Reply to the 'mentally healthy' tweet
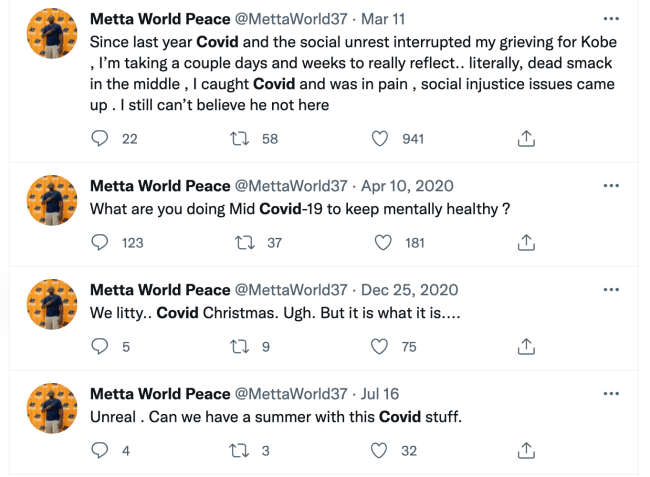The height and width of the screenshot is (477, 650). pos(100,242)
